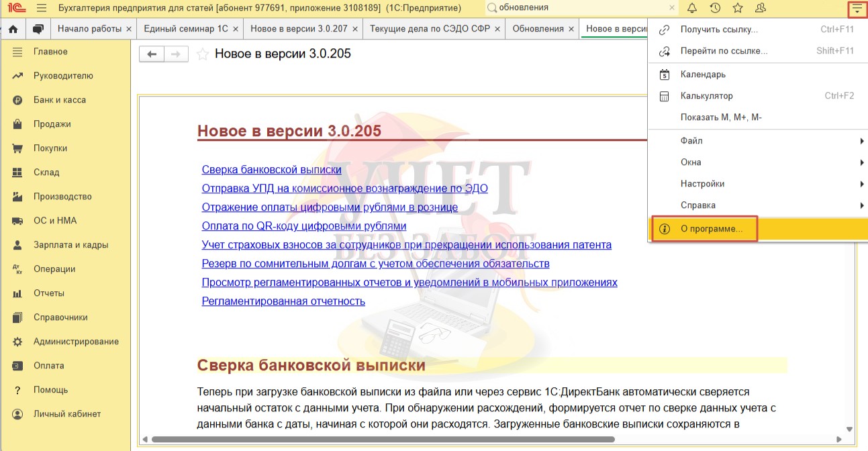Open the Администрирование section
Image resolution: width=868 pixels, height=451 pixels.
65,342
